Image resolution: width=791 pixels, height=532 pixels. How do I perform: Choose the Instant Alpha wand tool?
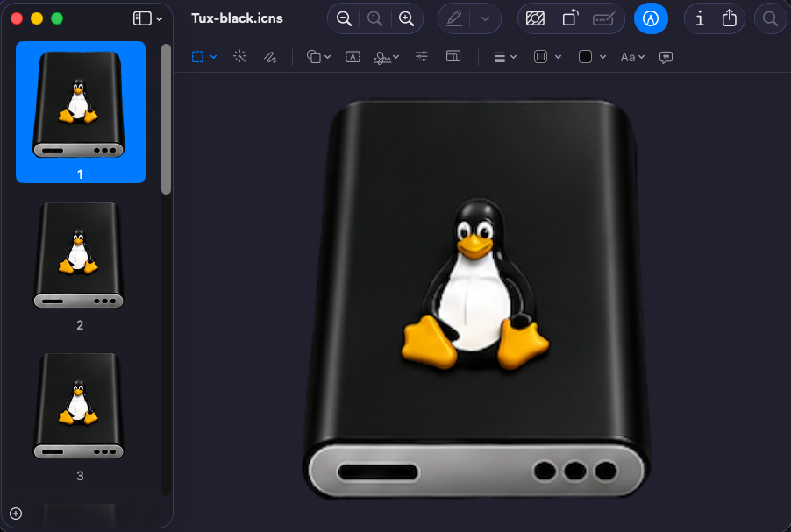239,56
